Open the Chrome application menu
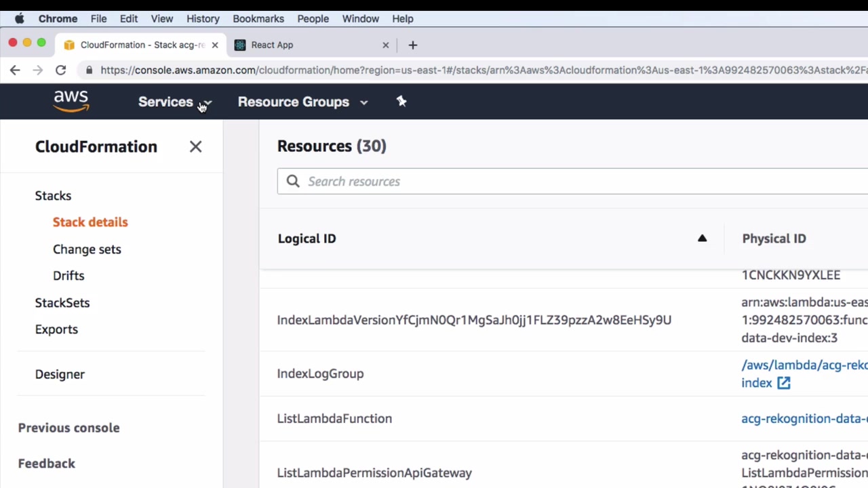 point(58,19)
